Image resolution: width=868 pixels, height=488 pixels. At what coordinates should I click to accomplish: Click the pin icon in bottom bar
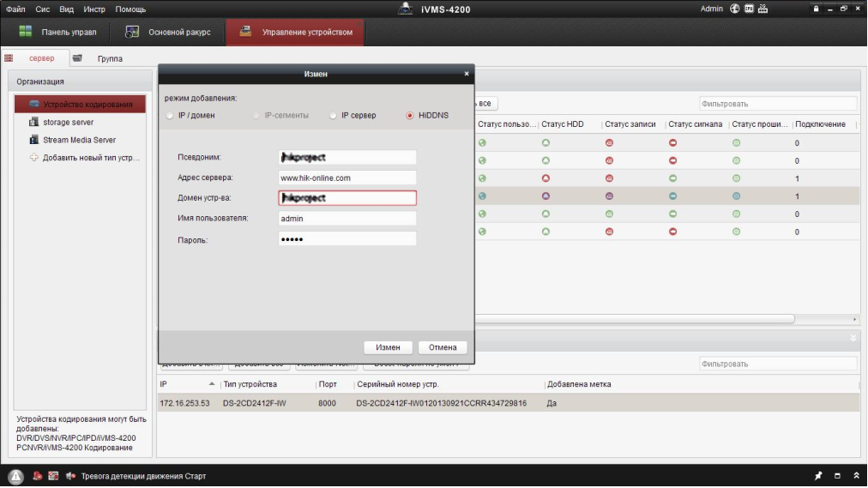[817, 476]
